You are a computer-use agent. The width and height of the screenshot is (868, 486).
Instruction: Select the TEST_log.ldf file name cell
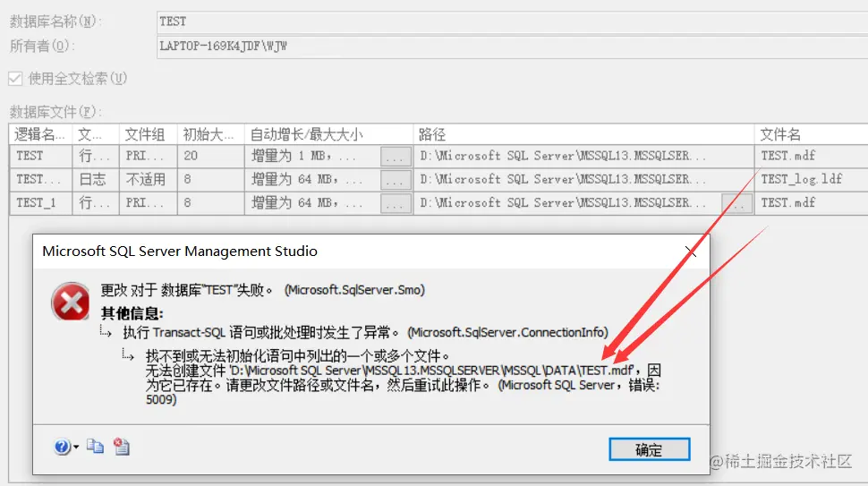click(x=812, y=179)
